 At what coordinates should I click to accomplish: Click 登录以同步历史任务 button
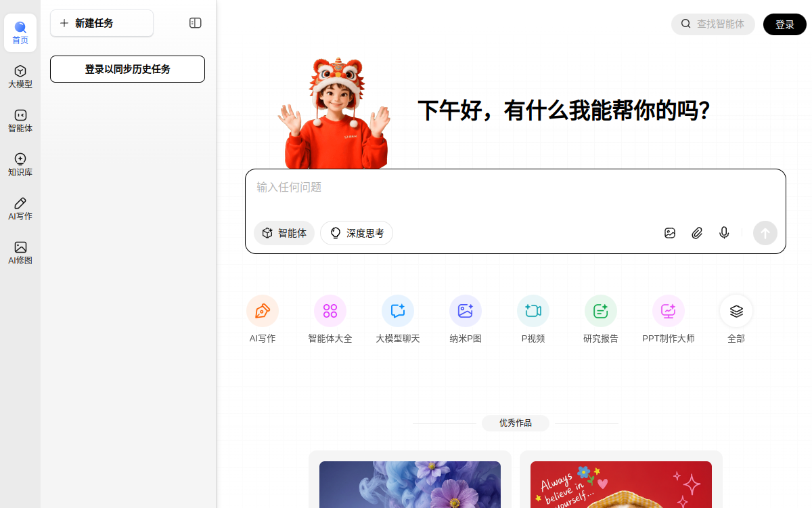pyautogui.click(x=127, y=69)
